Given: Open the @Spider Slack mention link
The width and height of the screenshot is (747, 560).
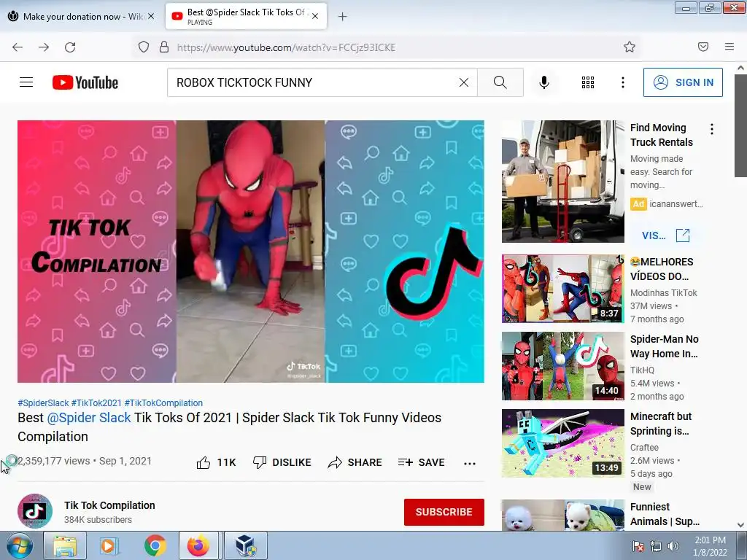Looking at the screenshot, I should 88,418.
